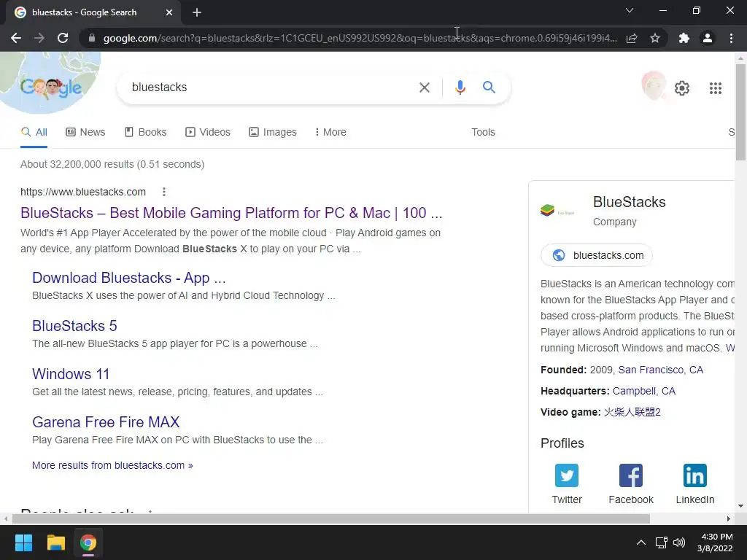Image resolution: width=747 pixels, height=560 pixels.
Task: Open the Download Bluestacks - App link
Action: click(x=128, y=278)
